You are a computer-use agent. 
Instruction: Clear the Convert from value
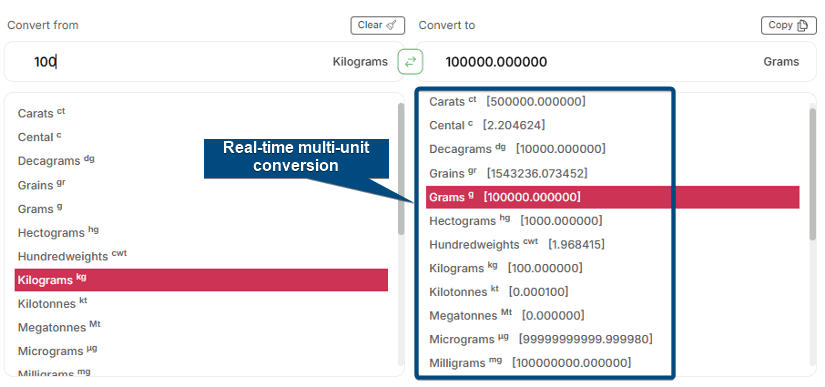(x=378, y=25)
